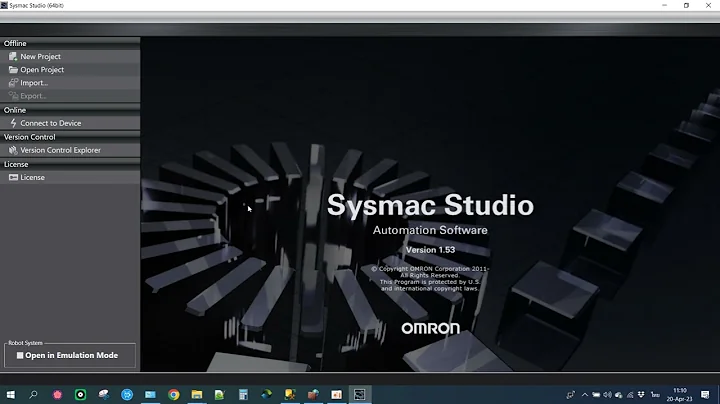Click the Connect to Device lightning icon
Screen dimensions: 720x404
13,123
